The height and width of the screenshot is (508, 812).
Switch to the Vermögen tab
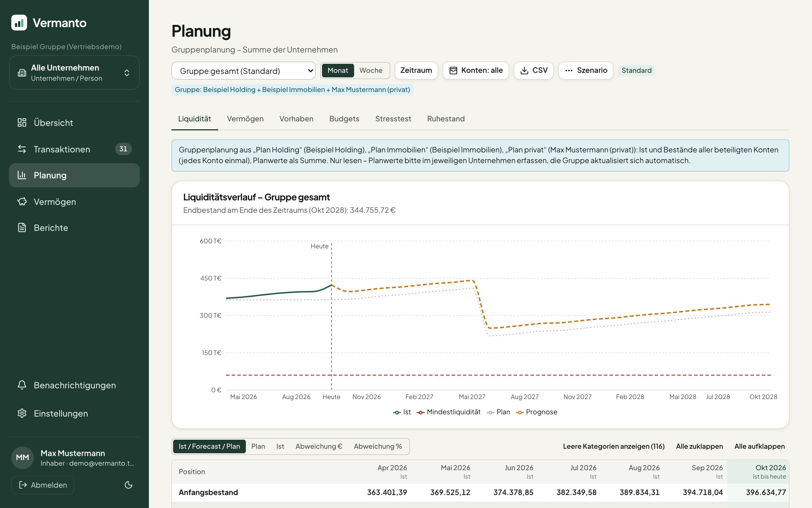pos(245,119)
